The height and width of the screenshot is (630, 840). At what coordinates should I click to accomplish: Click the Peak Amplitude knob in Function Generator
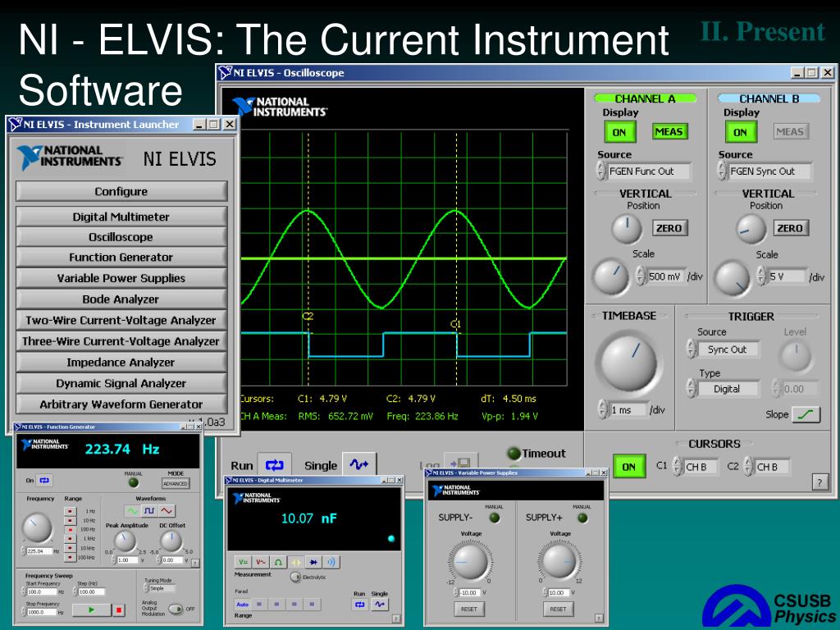tap(126, 541)
